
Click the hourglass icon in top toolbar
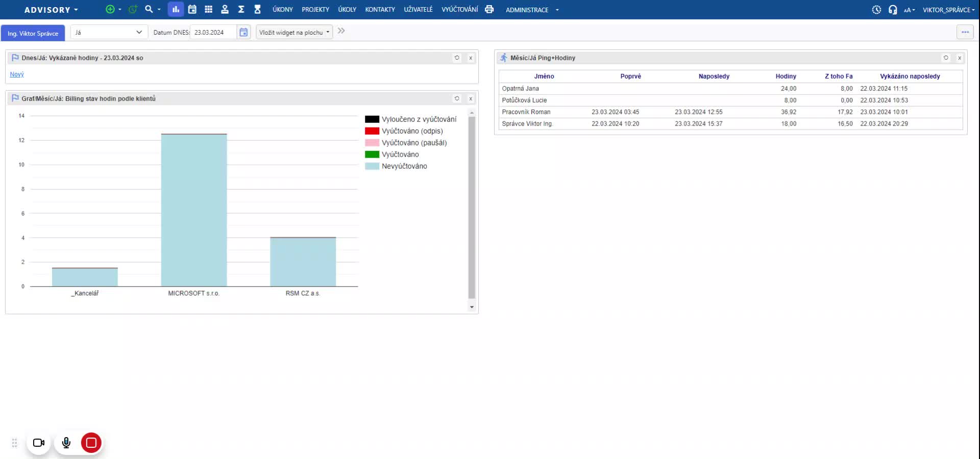coord(257,9)
